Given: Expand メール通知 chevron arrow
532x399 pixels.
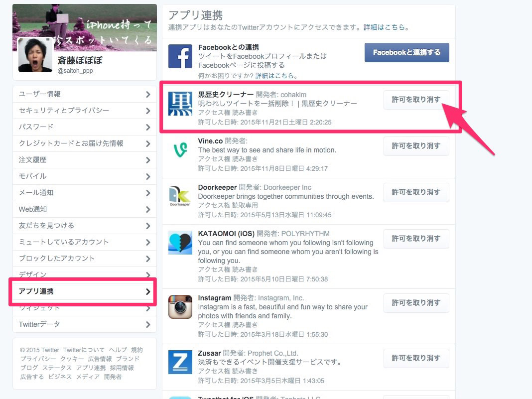Looking at the screenshot, I should (148, 193).
